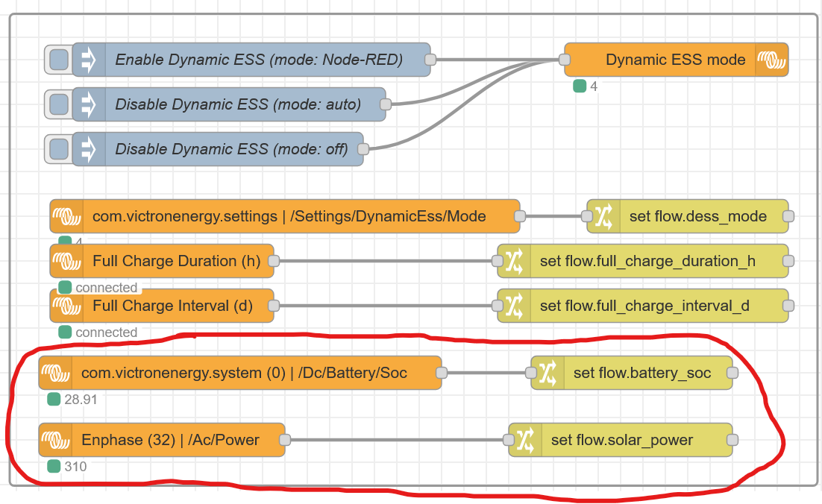Viewport: 822px width, 504px height.
Task: Select the Full Charge Interval (d) node
Action: [x=162, y=306]
